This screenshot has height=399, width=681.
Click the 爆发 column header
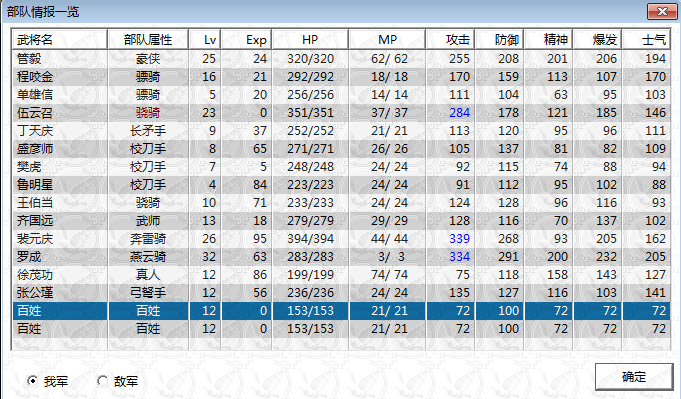coord(598,40)
